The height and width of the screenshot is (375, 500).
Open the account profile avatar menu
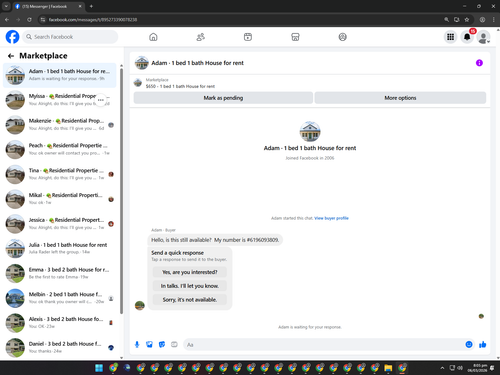tap(483, 37)
